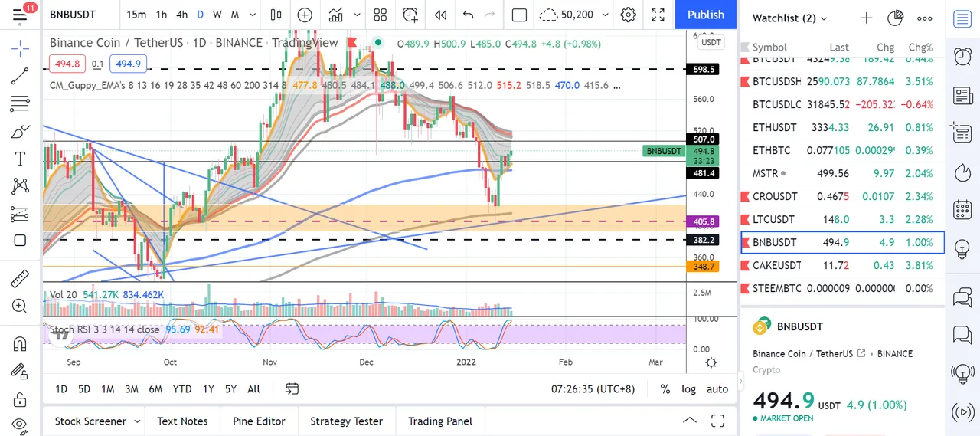The width and height of the screenshot is (980, 436).
Task: Hide all drawings with the eye icon
Action: pyautogui.click(x=20, y=424)
